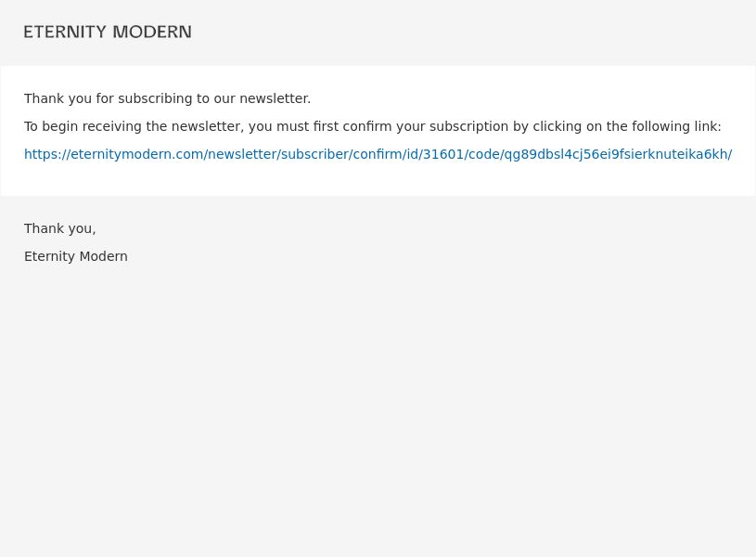
Task: Click the word 'subscription' in the instructions
Action: (x=468, y=126)
